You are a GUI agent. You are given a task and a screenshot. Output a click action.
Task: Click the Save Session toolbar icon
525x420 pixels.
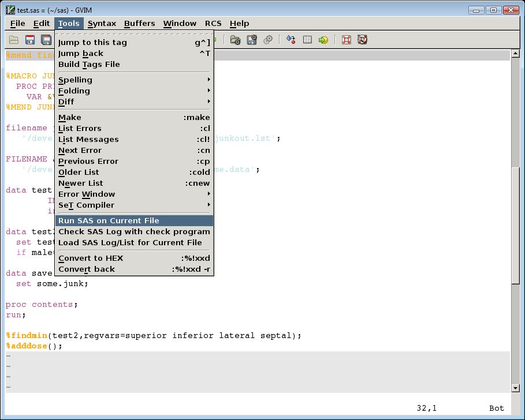(252, 40)
